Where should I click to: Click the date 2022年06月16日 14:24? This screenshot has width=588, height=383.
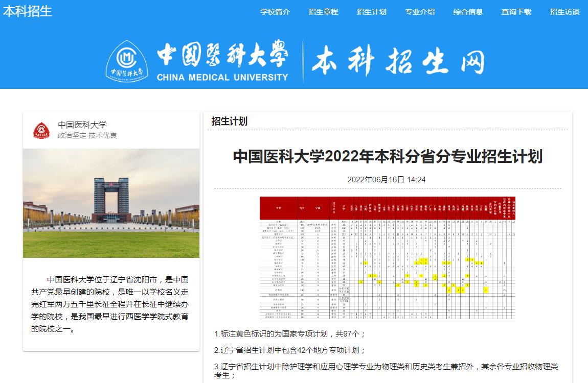(386, 180)
